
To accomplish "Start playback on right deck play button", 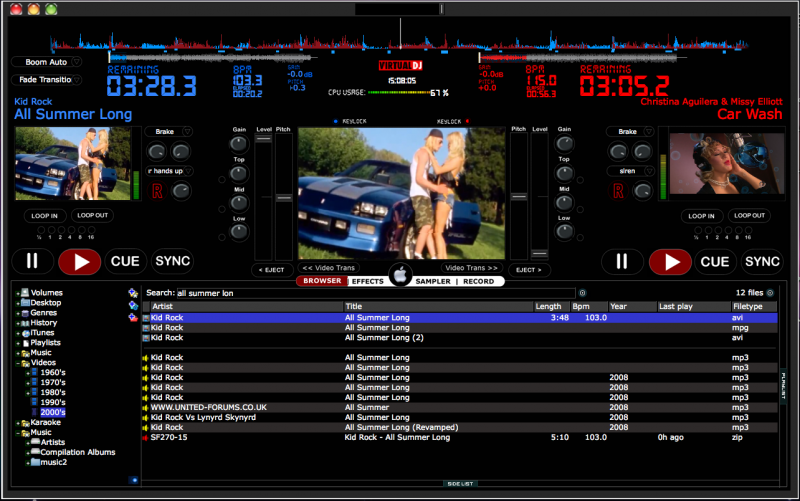I will point(670,262).
